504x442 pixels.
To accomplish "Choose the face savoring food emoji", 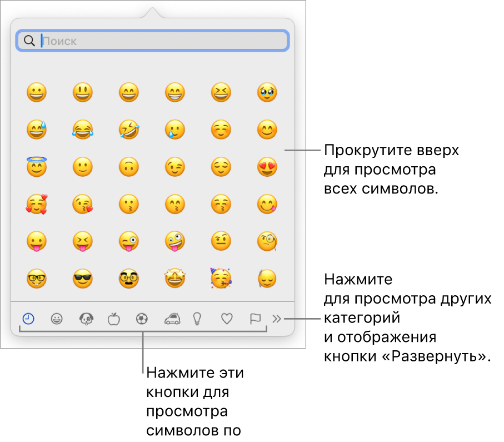I will pyautogui.click(x=267, y=204).
